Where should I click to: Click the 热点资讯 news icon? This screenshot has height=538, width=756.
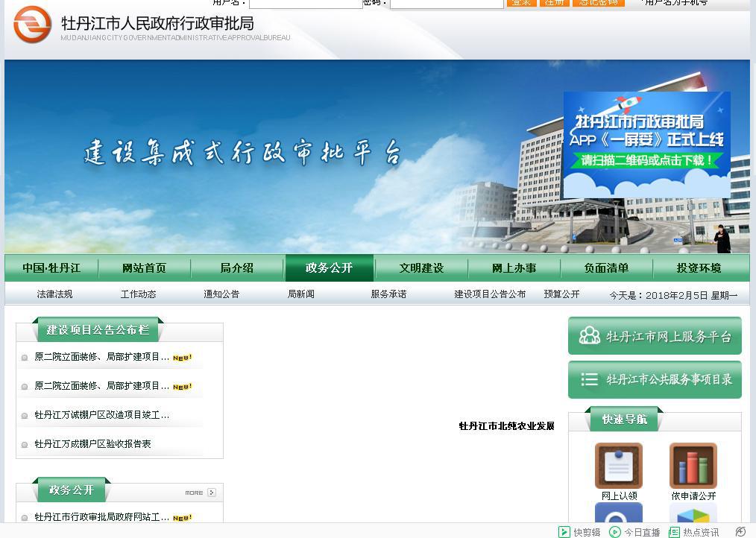(x=674, y=532)
